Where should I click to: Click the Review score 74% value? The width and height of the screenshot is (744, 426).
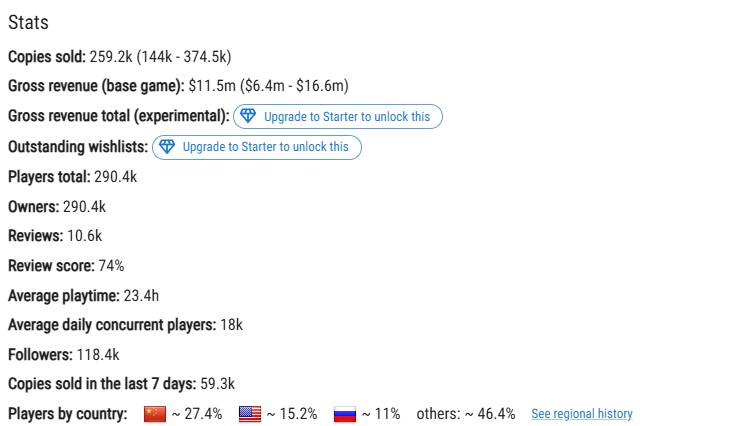click(x=112, y=266)
